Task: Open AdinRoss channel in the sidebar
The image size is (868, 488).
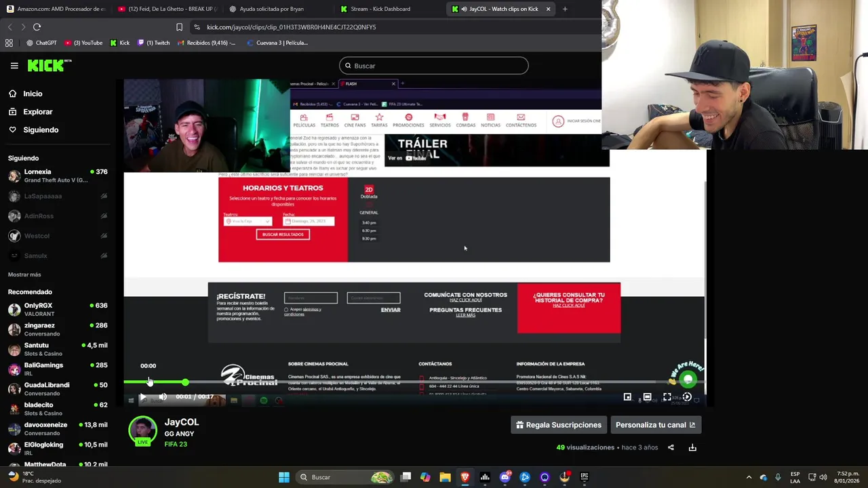Action: click(58, 216)
